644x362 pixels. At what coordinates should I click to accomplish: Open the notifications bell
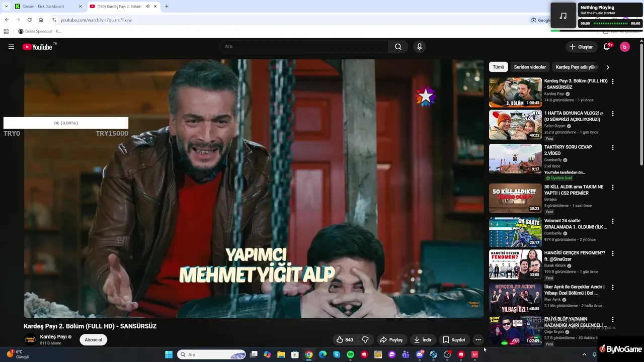607,47
